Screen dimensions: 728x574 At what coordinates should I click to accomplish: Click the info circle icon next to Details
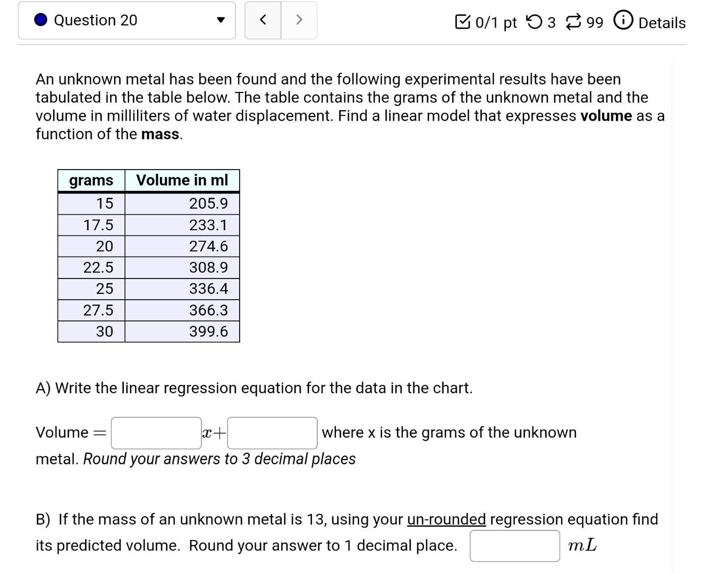coord(623,21)
